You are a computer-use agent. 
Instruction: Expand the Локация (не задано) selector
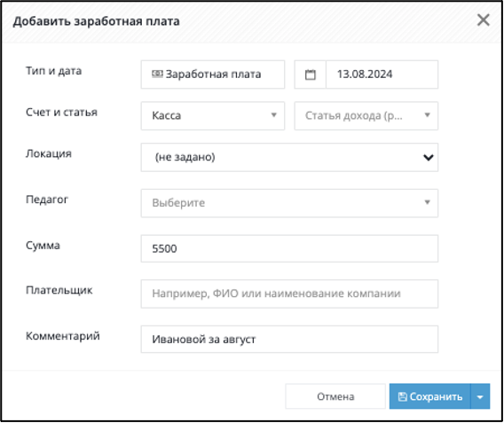(289, 157)
